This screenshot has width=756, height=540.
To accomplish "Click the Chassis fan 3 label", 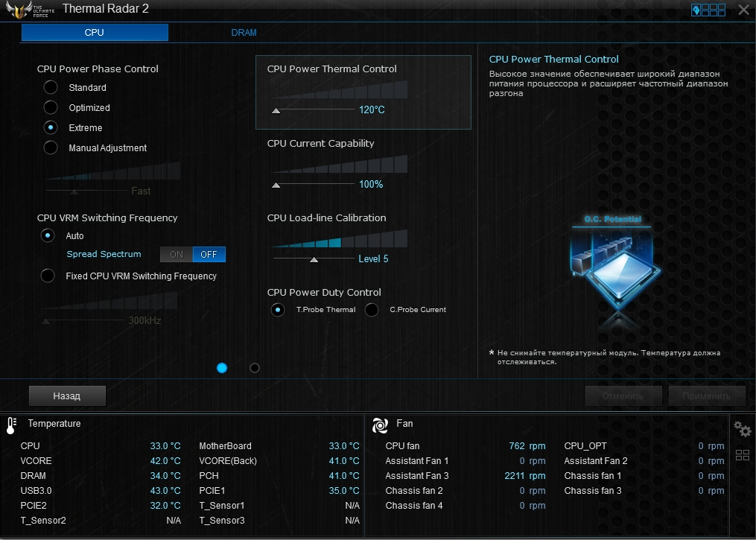I will (x=593, y=491).
